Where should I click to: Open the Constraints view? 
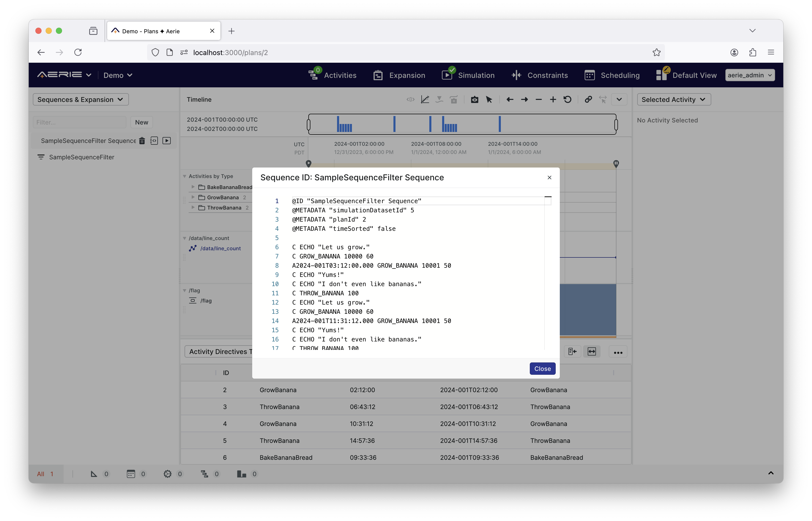(x=540, y=75)
